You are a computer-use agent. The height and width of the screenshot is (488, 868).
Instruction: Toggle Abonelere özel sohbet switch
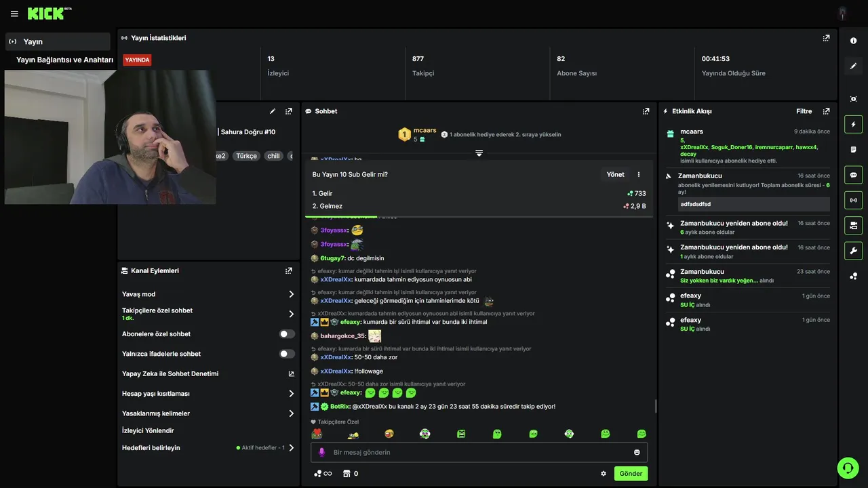point(288,334)
